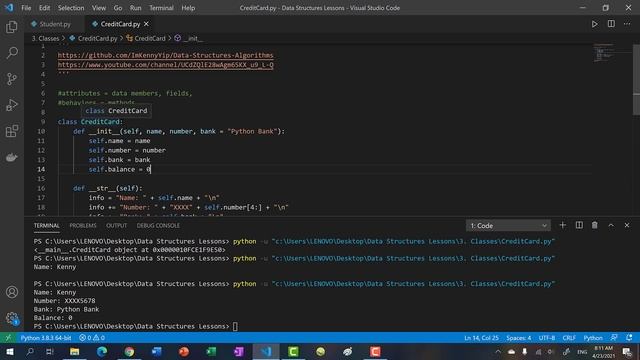This screenshot has height=360, width=640.
Task: Open the Search view in the activity bar
Action: 12,53
